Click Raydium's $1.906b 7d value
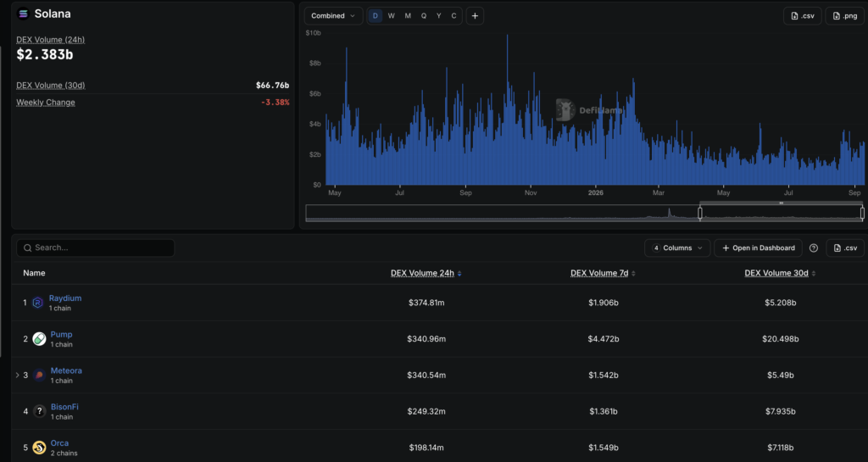Screen dimensions: 868x462 [x=604, y=303]
